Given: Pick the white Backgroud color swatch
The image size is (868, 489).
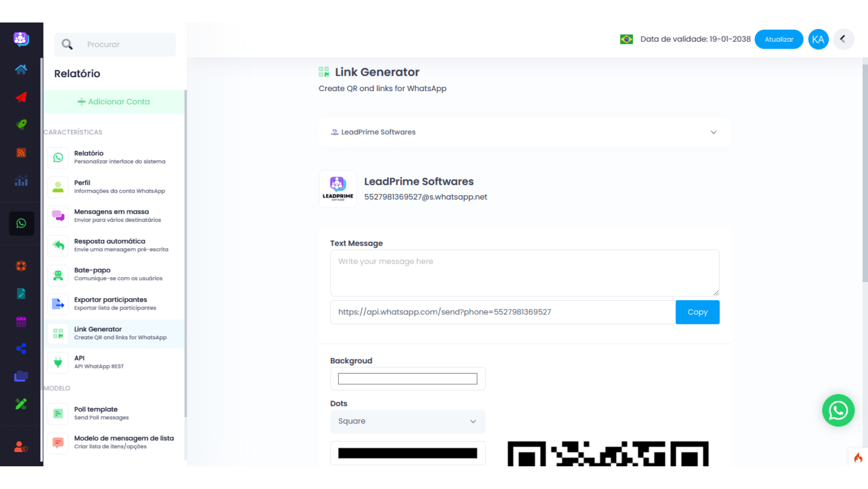Looking at the screenshot, I should pyautogui.click(x=408, y=379).
